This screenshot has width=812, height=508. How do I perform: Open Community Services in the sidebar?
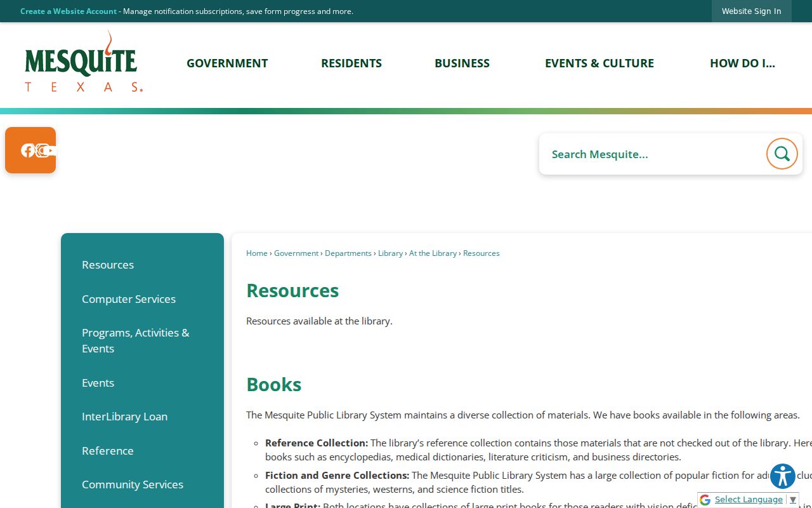pos(133,485)
